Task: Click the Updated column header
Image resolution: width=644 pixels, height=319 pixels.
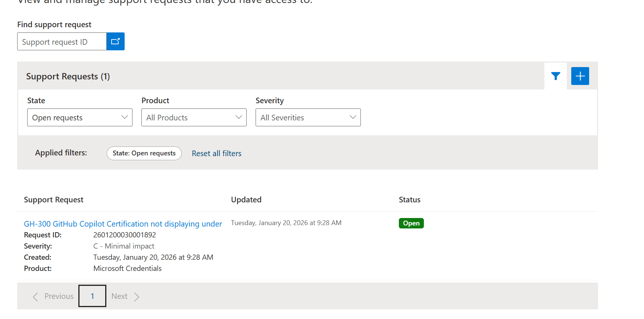Action: pyautogui.click(x=246, y=200)
